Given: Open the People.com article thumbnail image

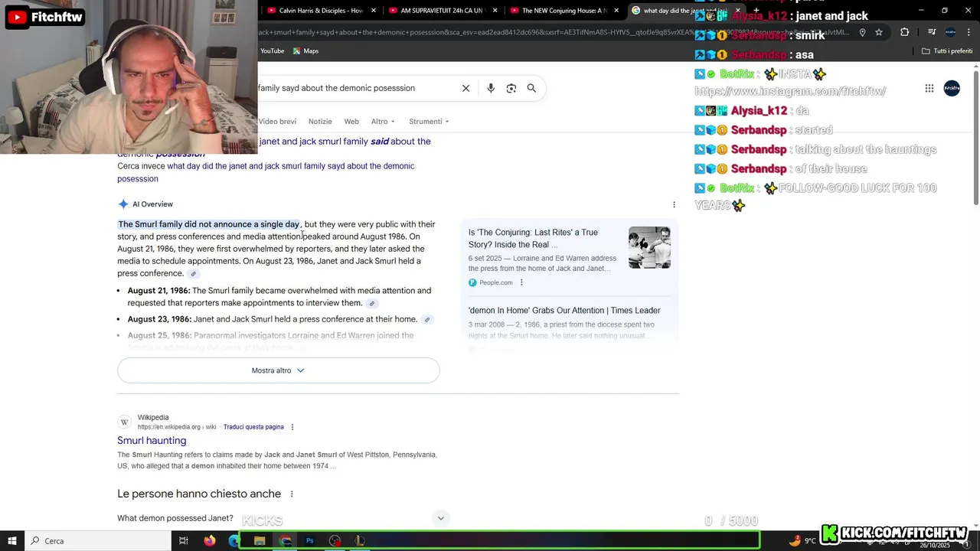Looking at the screenshot, I should point(649,247).
